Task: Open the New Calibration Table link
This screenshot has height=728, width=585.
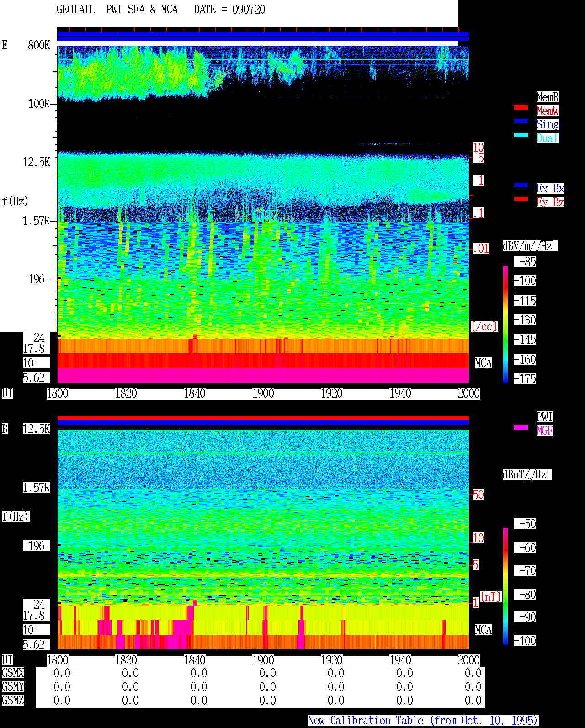Action: coord(423,721)
